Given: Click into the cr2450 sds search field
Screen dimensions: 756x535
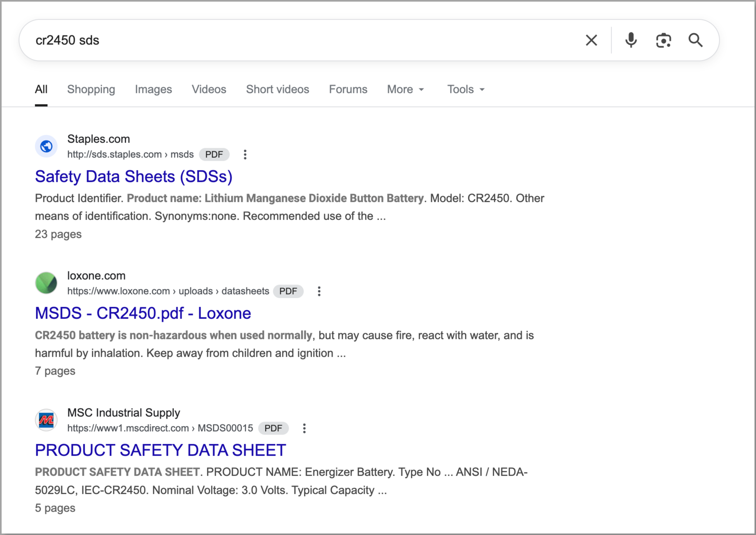Looking at the screenshot, I should coord(296,40).
